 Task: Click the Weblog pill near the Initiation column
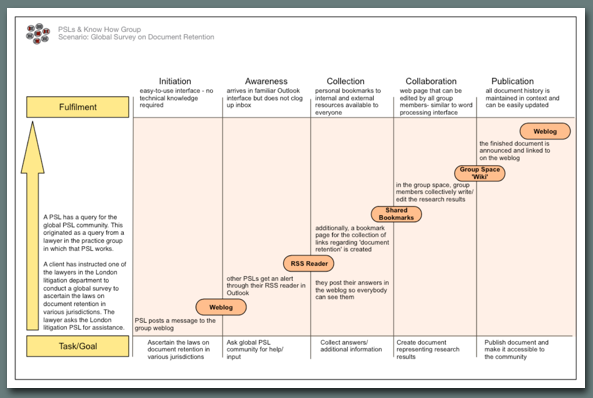click(x=221, y=307)
